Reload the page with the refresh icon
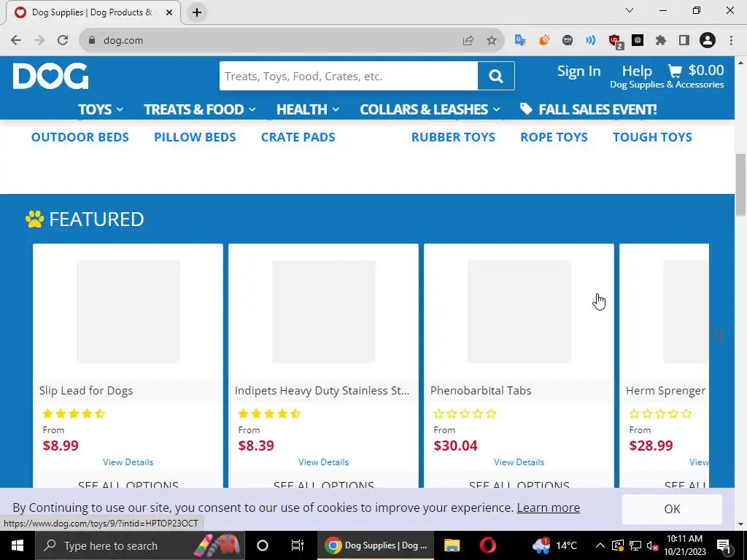The width and height of the screenshot is (747, 560). point(63,41)
